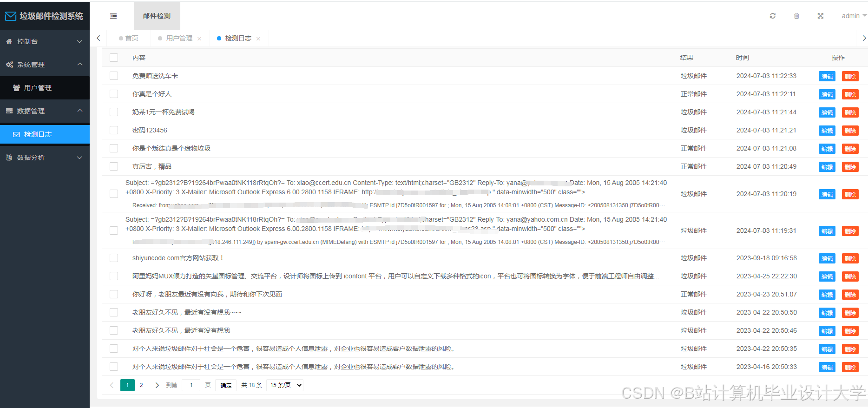Collapse the 数据管理 menu
The height and width of the screenshot is (408, 868).
click(45, 111)
